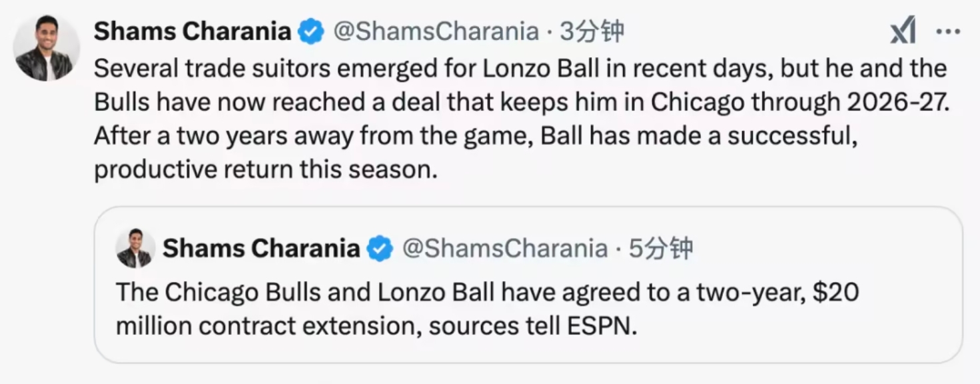This screenshot has width=980, height=384.
Task: Click the line "productive return this season."
Action: tap(266, 169)
